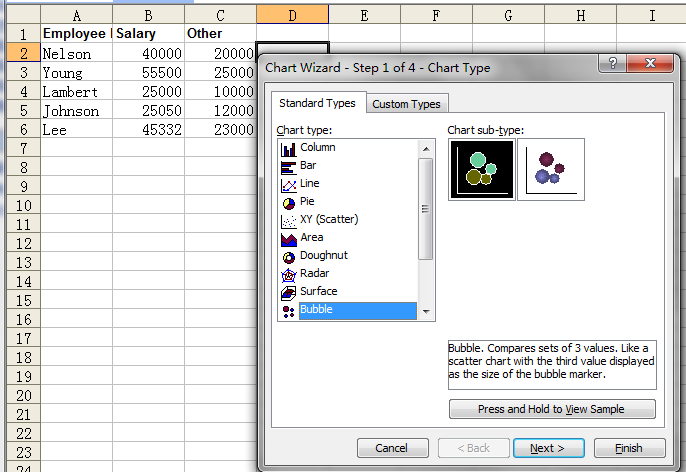
Task: Select row header 15
Action: tap(24, 300)
